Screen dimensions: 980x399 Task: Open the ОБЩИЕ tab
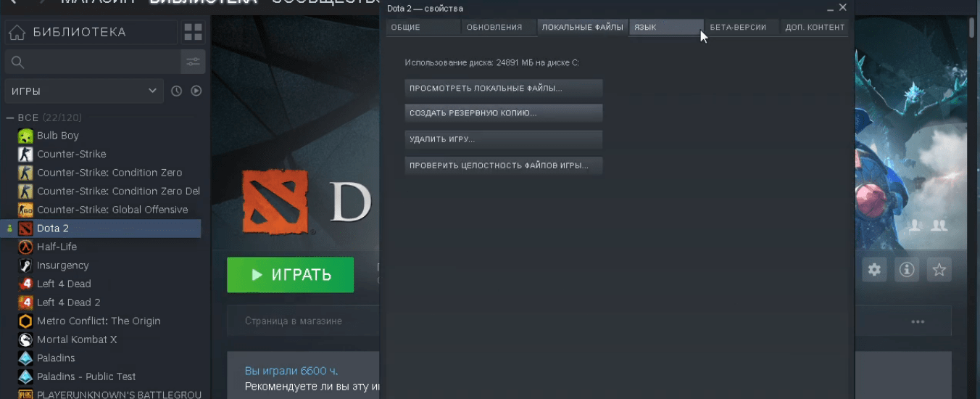coord(423,27)
